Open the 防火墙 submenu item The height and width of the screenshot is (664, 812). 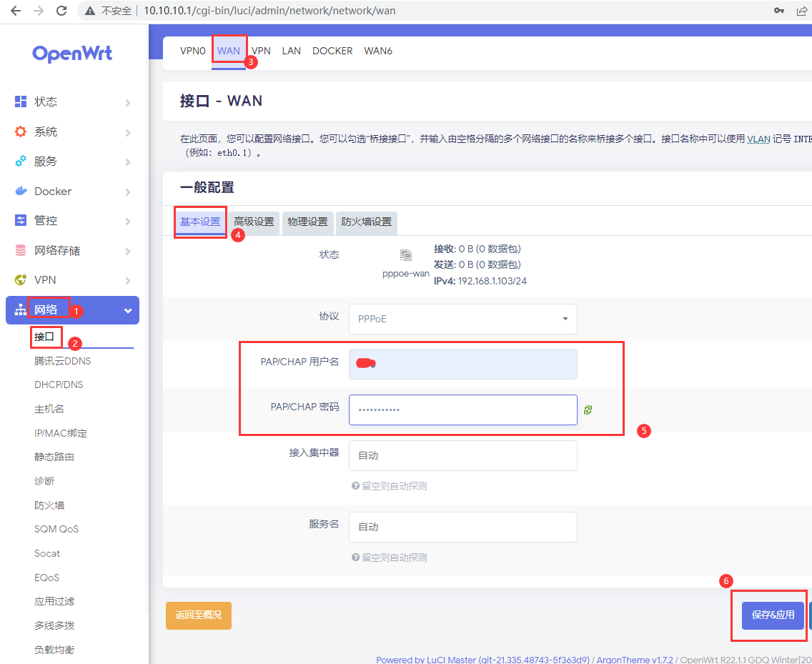click(x=49, y=505)
